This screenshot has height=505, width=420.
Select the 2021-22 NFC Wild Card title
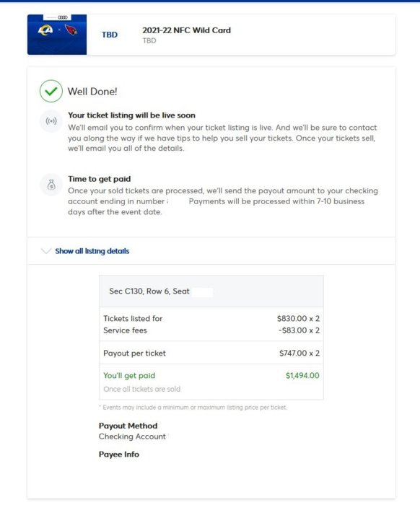click(x=186, y=30)
